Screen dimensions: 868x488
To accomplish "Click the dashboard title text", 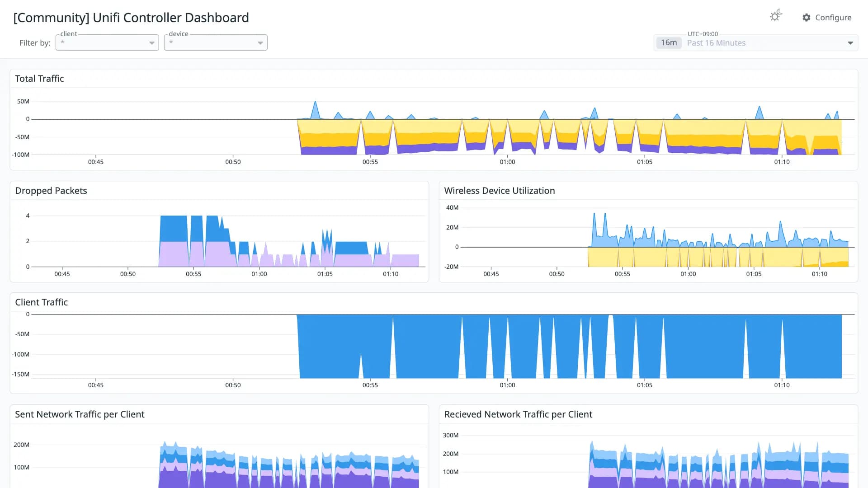I will pos(131,18).
